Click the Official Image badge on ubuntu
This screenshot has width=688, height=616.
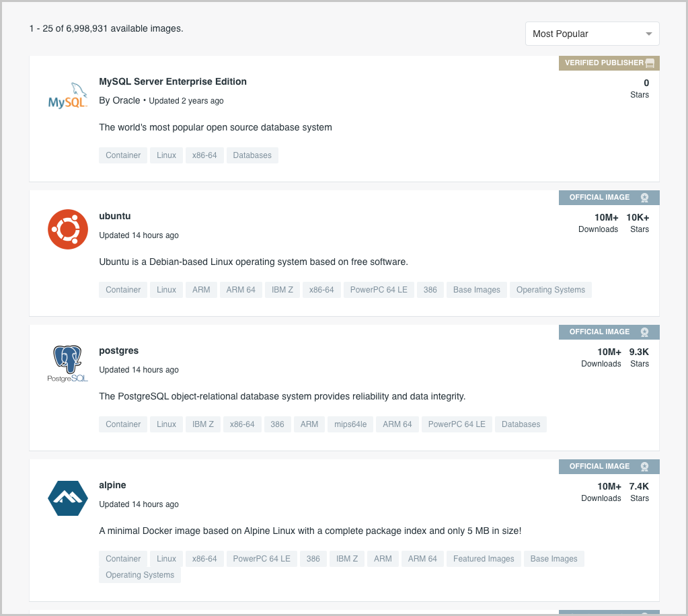click(x=609, y=197)
